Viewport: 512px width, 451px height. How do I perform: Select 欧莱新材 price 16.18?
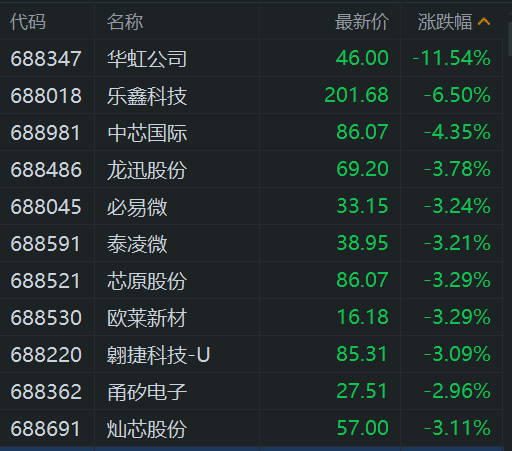tap(363, 317)
